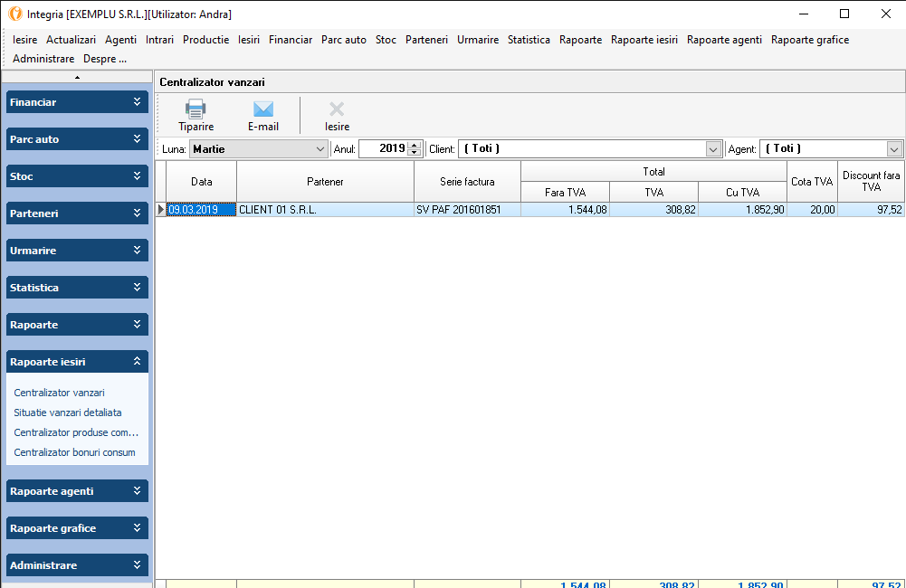Open the Financiar menu in menu bar
Viewport: 906px width, 588px height.
click(x=291, y=40)
